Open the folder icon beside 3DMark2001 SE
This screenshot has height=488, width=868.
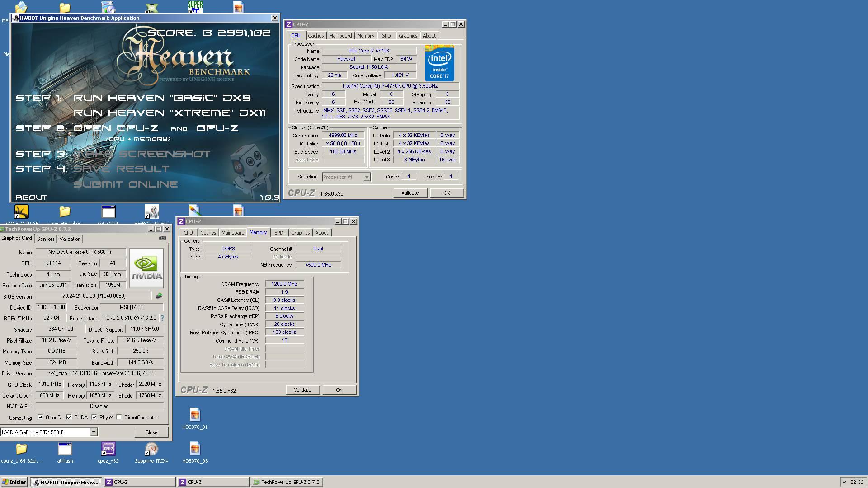(65, 211)
